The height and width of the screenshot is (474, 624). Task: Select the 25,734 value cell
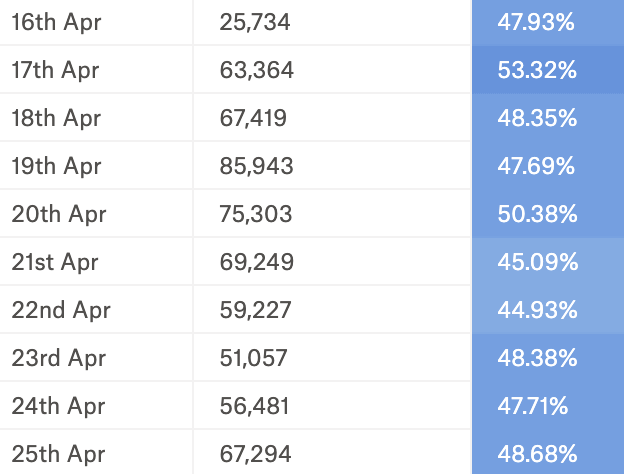click(x=255, y=22)
